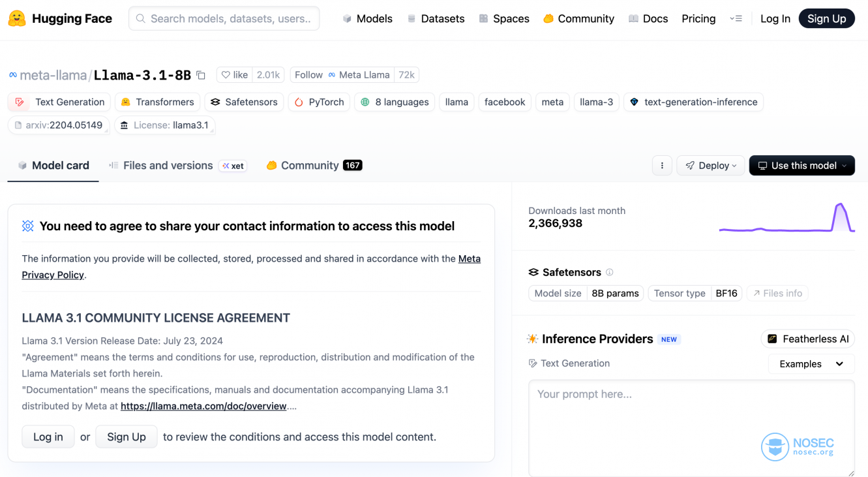The width and height of the screenshot is (868, 477).
Task: Click the Safetensors info icon
Action: 610,272
